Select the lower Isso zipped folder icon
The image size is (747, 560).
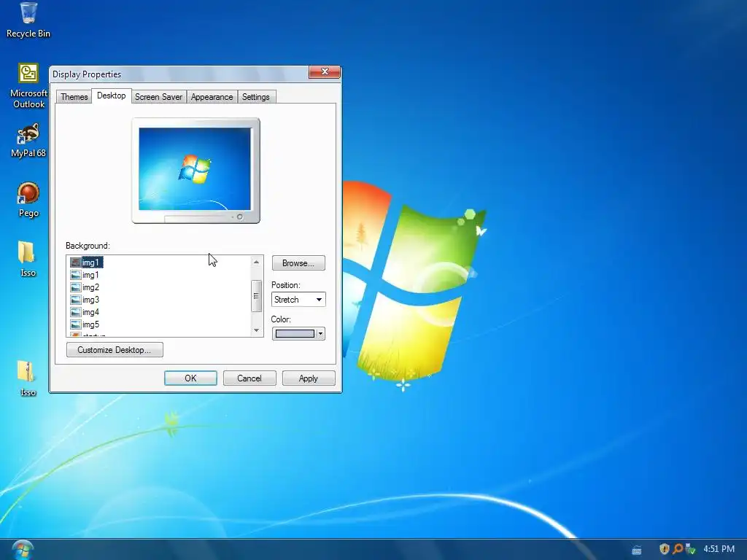[28, 378]
